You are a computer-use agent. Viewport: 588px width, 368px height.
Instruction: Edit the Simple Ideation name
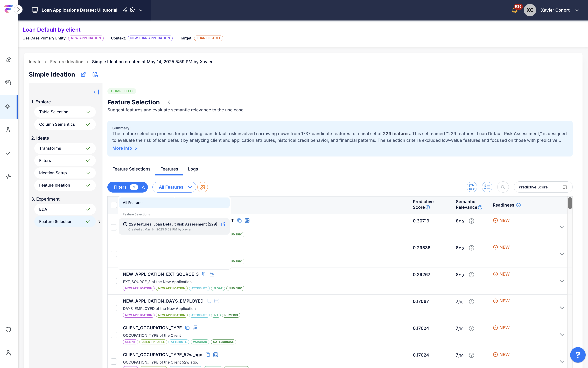83,74
